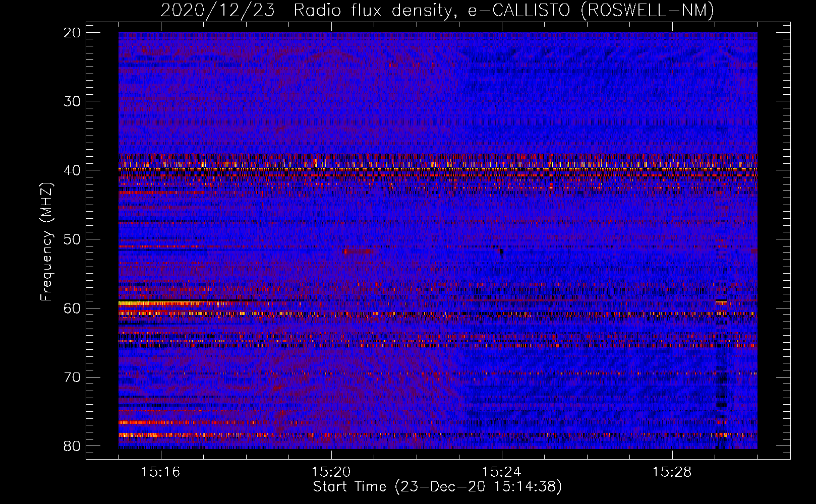Click the 'Start Time (23-Dec-20 15:14:38)' label
Viewport: 816px width, 504px height.
click(437, 487)
